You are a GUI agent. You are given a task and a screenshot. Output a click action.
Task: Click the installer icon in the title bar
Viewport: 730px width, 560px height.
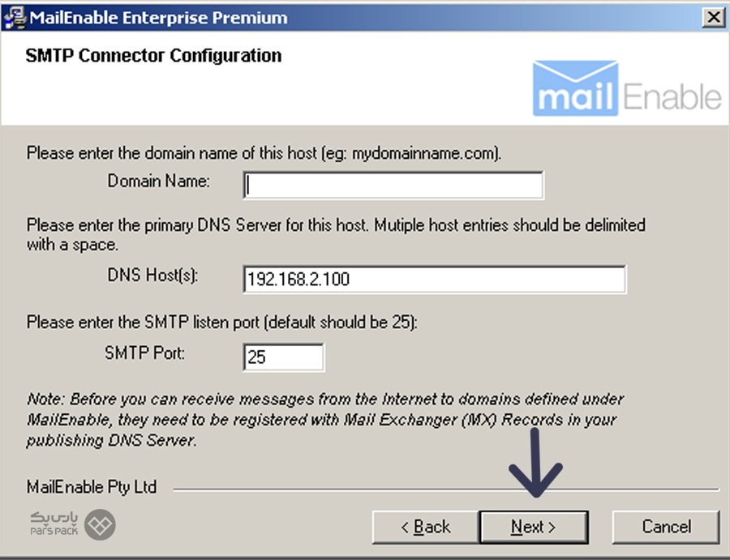[15, 18]
